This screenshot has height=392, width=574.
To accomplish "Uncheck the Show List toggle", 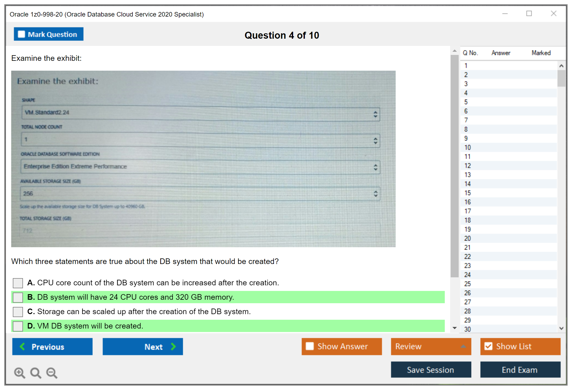I will tap(488, 346).
